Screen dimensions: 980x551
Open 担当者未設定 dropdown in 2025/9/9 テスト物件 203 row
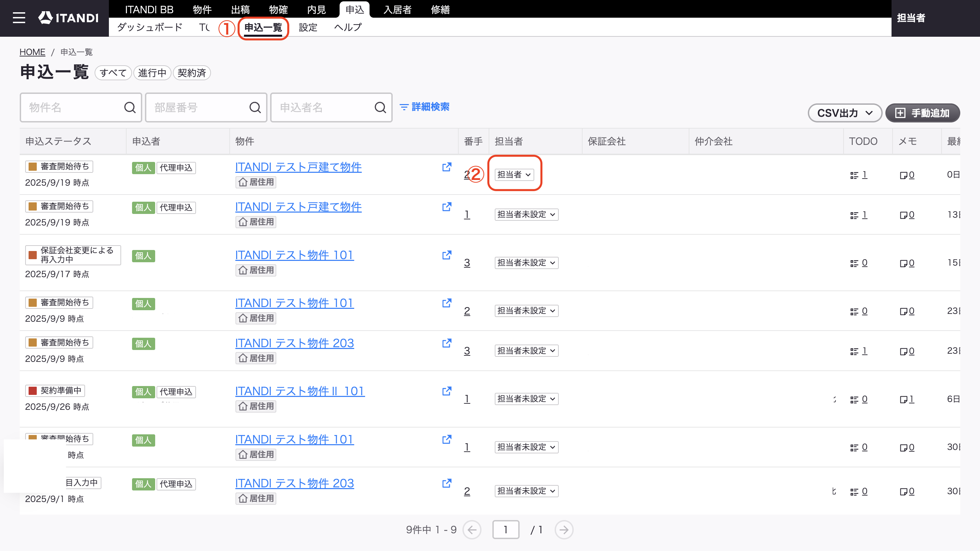click(x=526, y=351)
